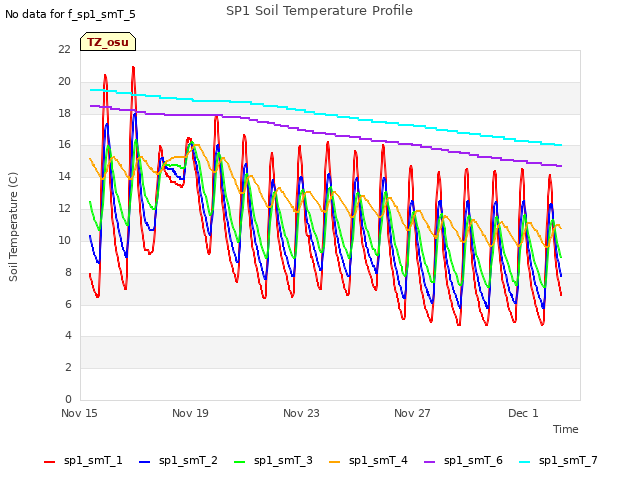Click the left start of the orange line
The height and width of the screenshot is (480, 640).
coord(90,159)
